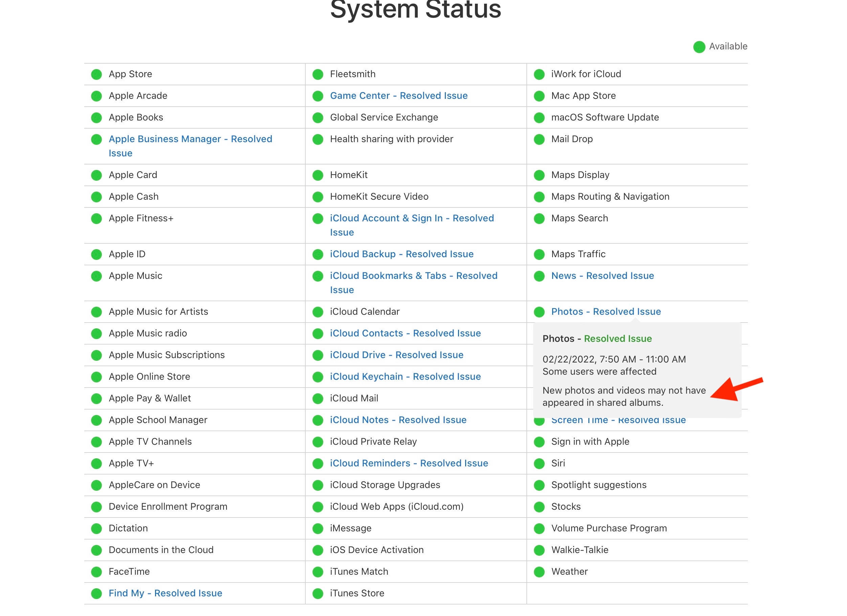Viewport: 847px width, 616px height.
Task: Open iCloud Drive Resolved Issue details
Action: point(396,355)
